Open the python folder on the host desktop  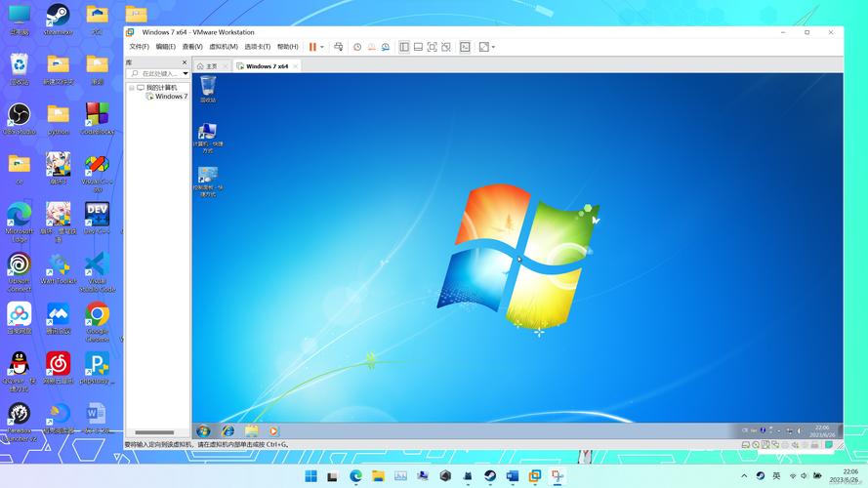coord(59,119)
